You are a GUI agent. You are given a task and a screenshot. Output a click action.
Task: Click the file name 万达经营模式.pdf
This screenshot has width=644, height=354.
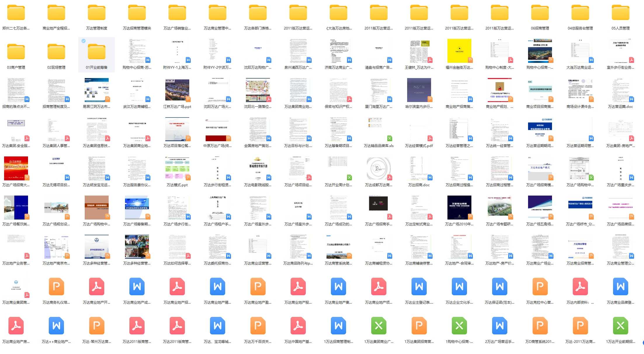(x=419, y=146)
